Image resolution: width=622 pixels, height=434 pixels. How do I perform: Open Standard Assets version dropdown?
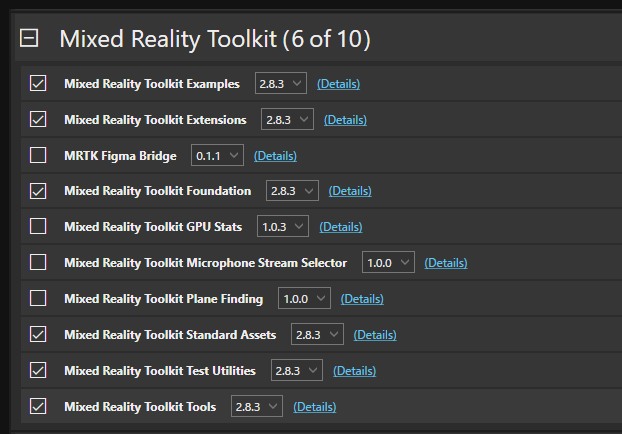[x=317, y=335]
